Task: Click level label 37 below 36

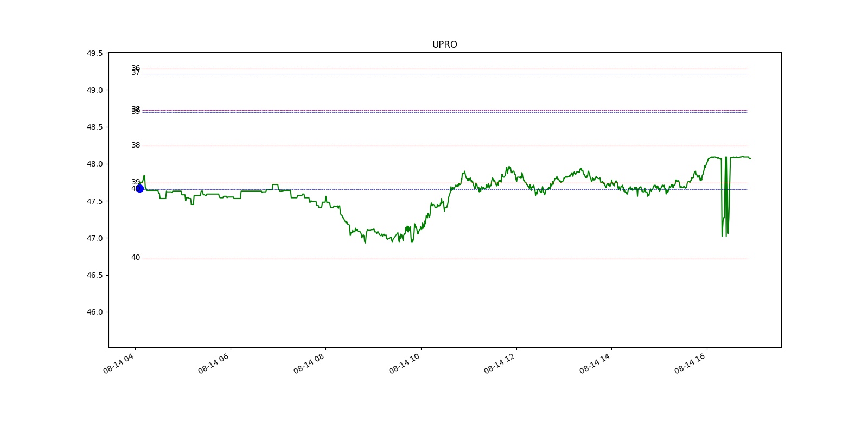Action: pos(136,73)
